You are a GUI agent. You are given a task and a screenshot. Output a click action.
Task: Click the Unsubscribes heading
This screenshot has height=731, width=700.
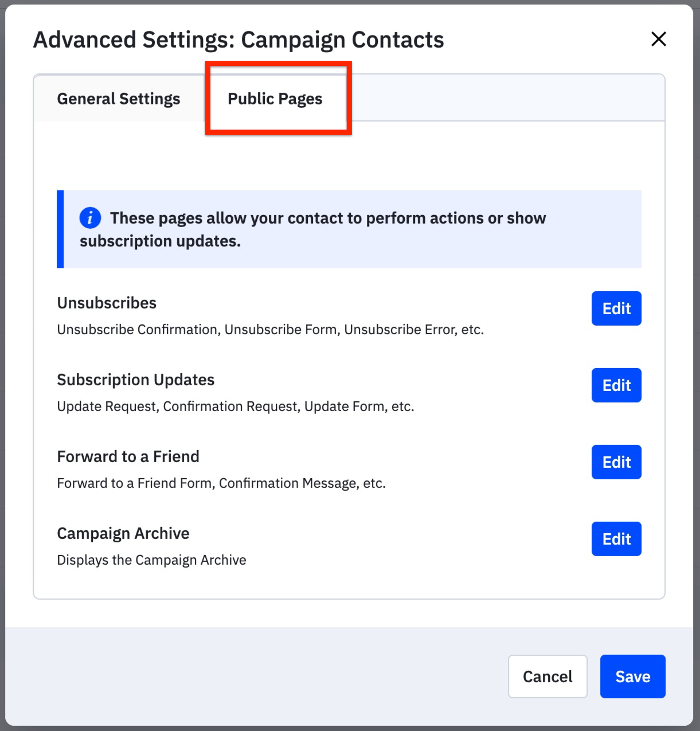[x=107, y=303]
